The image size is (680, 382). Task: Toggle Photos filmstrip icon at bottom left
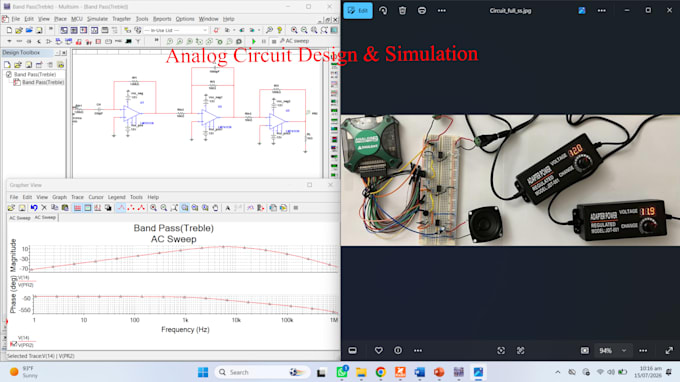pos(353,350)
